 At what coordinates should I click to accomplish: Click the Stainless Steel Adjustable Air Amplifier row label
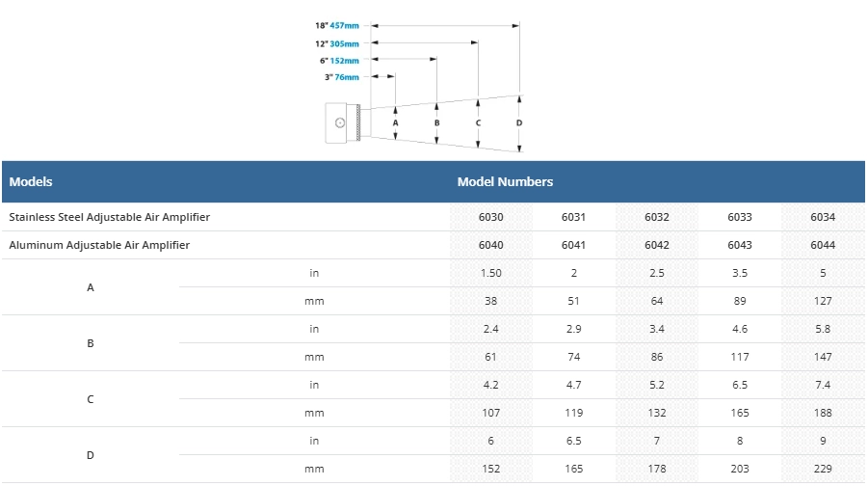[109, 217]
